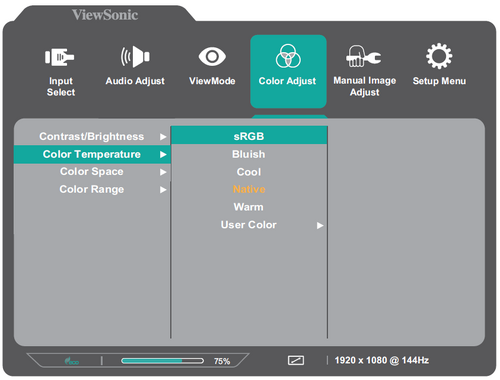
Task: Open Manual Image Adjust wrench icon
Action: coord(364,56)
